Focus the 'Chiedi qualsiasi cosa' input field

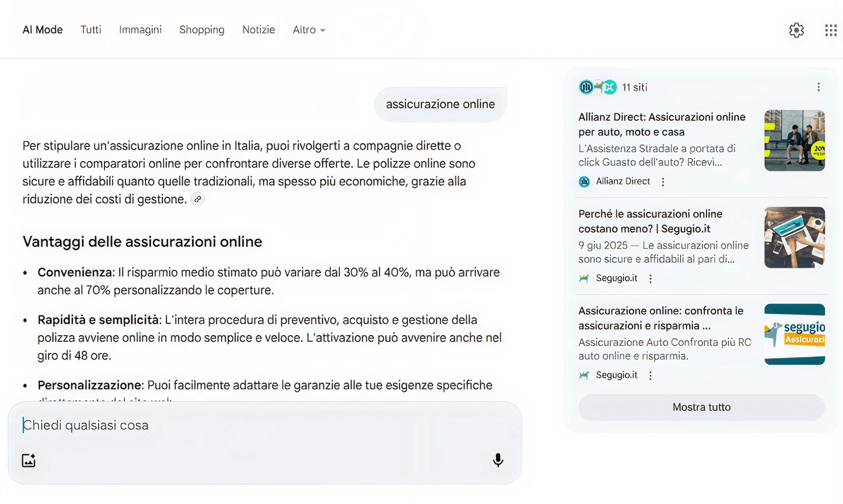point(254,425)
